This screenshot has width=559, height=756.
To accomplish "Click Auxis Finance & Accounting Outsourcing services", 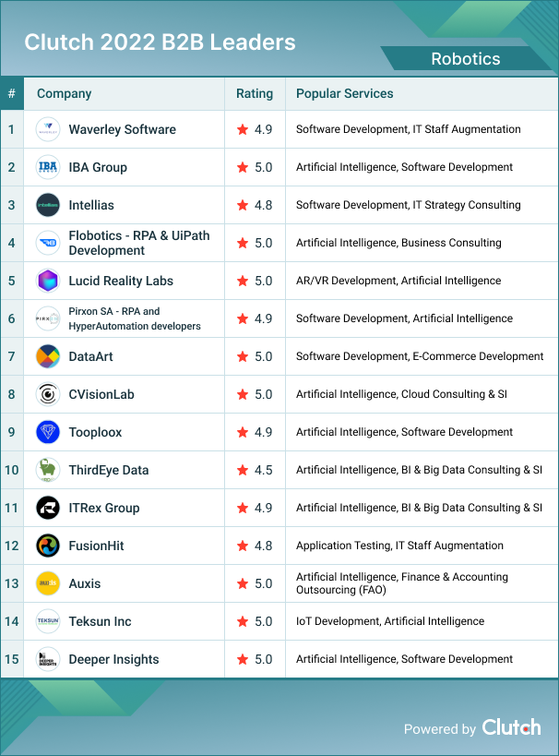I will click(x=402, y=583).
